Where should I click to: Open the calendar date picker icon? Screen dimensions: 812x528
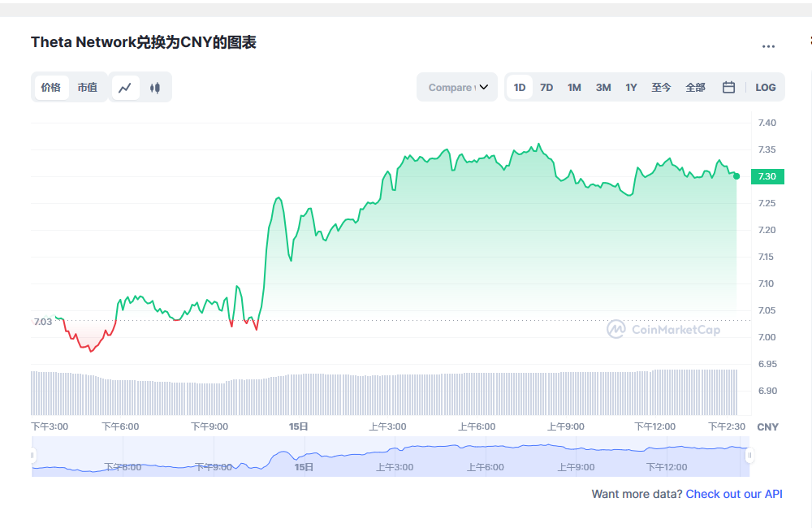tap(728, 87)
